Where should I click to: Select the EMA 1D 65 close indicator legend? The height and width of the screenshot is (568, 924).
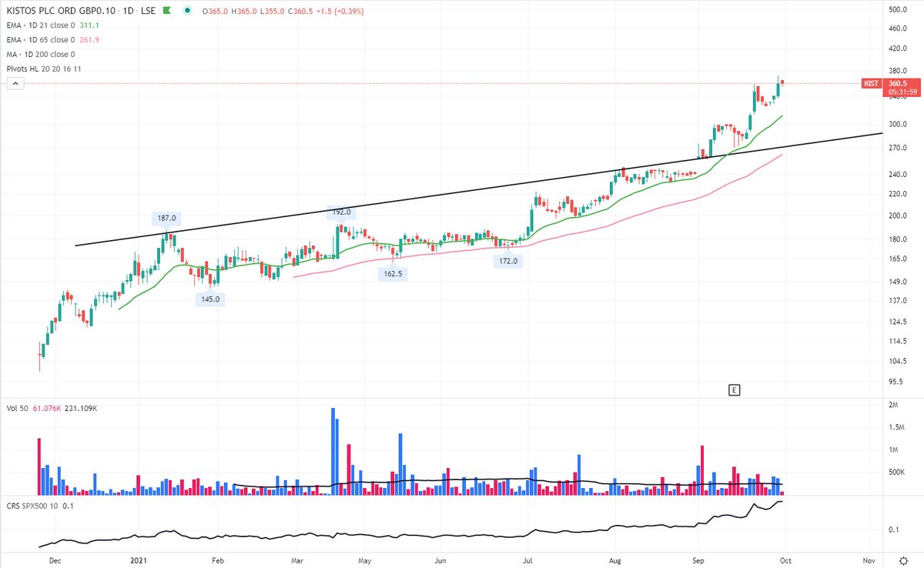[x=40, y=40]
